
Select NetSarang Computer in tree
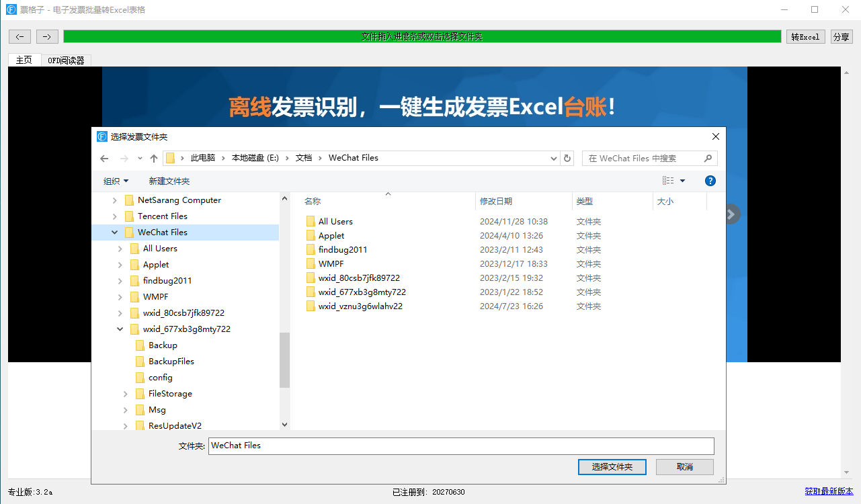coord(179,200)
